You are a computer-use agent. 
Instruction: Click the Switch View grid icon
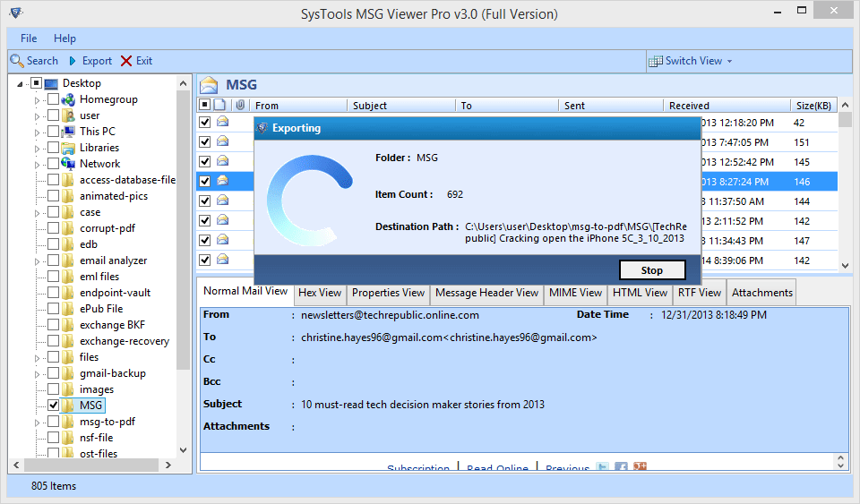[x=656, y=62]
